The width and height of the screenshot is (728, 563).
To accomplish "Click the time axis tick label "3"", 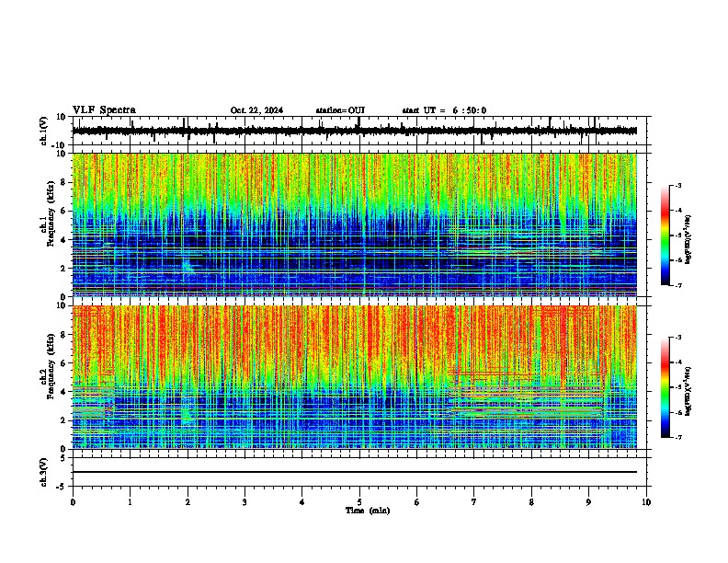I will tap(245, 502).
